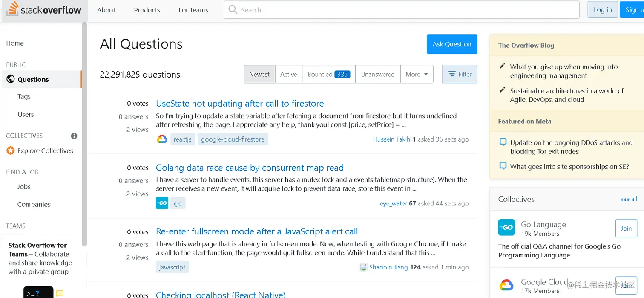Open 'Update on the ongoing DDoS attacks' post
The width and height of the screenshot is (644, 298).
point(571,147)
